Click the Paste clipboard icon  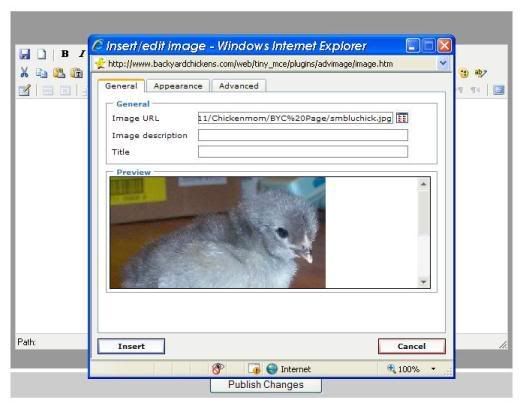(x=59, y=73)
